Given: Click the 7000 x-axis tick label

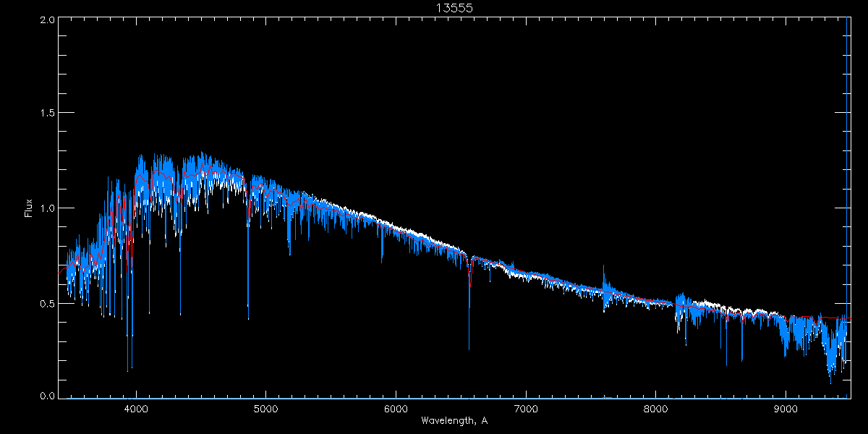Looking at the screenshot, I should [x=526, y=407].
